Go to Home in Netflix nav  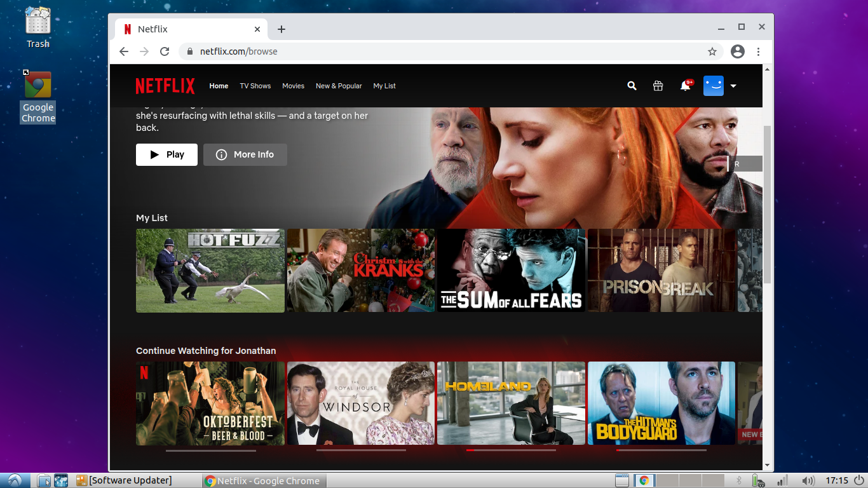pyautogui.click(x=219, y=86)
